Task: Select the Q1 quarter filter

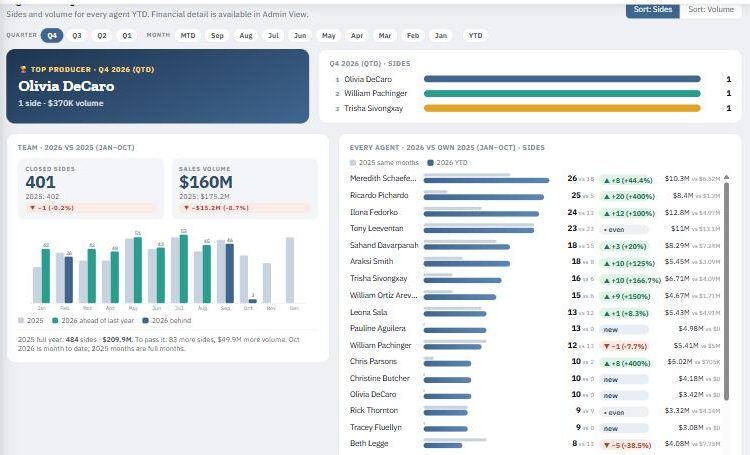Action: click(x=127, y=35)
